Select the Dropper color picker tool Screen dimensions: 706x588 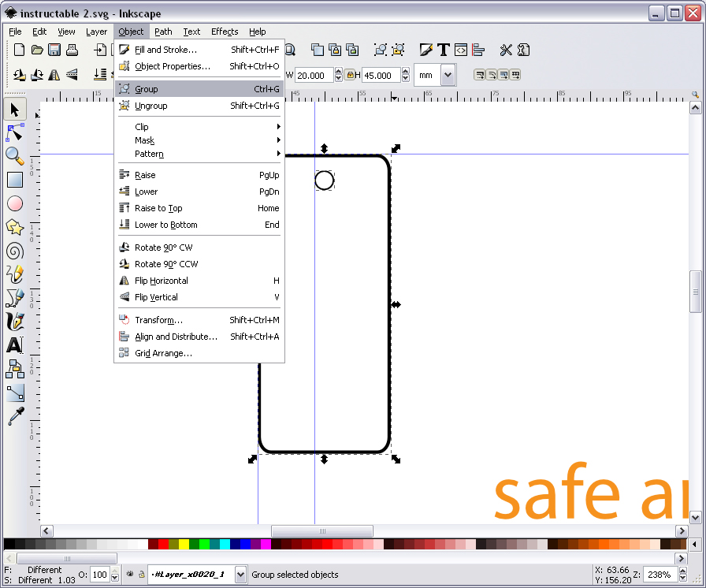coord(14,416)
